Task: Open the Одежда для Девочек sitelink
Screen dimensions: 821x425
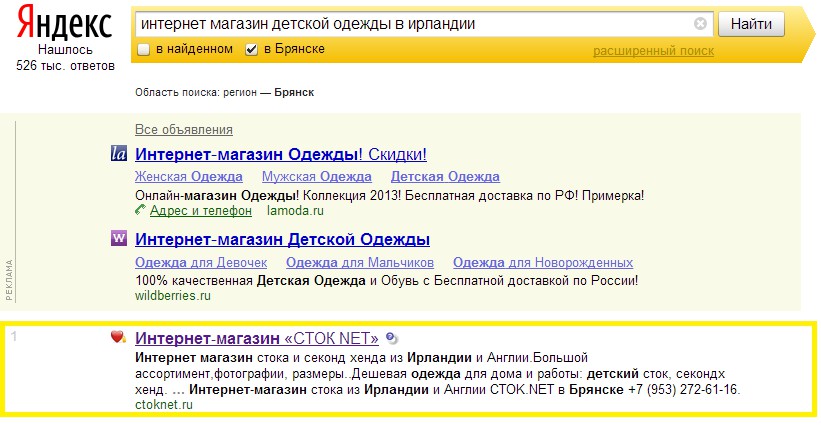Action: 201,262
